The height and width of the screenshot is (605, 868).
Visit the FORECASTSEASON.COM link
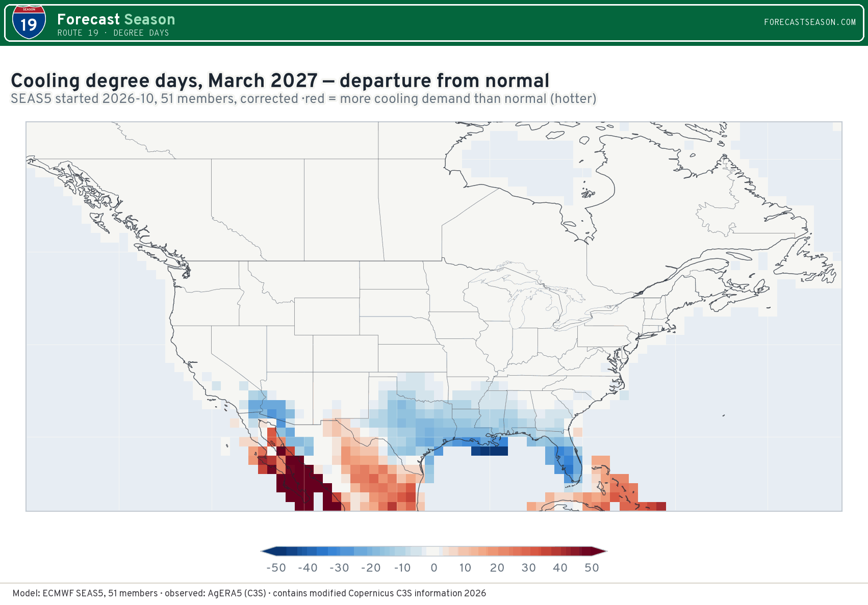point(810,22)
